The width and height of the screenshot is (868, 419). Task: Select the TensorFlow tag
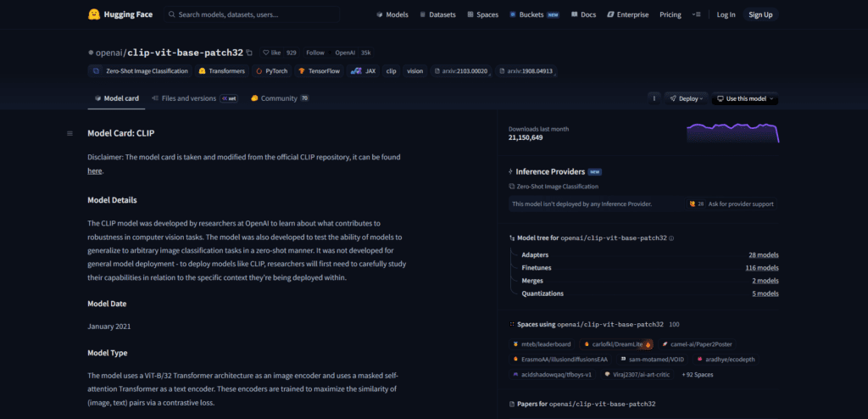[x=319, y=71]
